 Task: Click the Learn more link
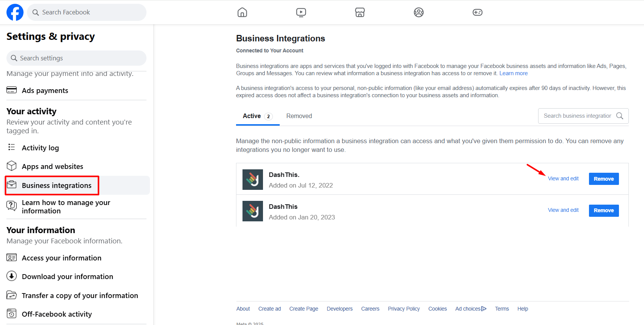click(513, 73)
